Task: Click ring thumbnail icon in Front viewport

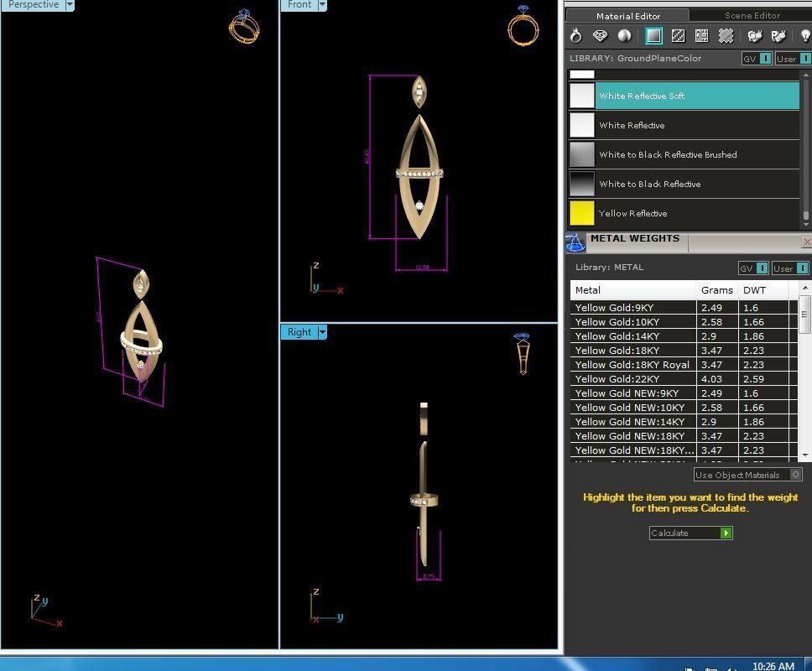Action: (x=523, y=25)
